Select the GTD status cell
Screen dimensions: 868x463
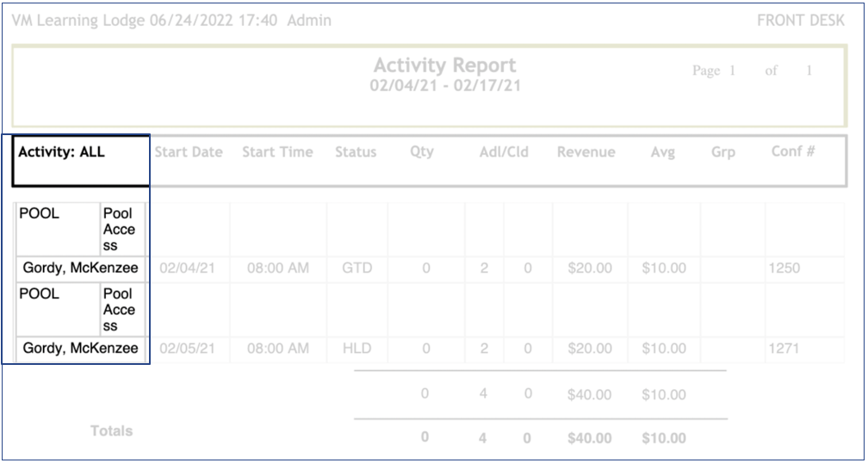(x=356, y=269)
